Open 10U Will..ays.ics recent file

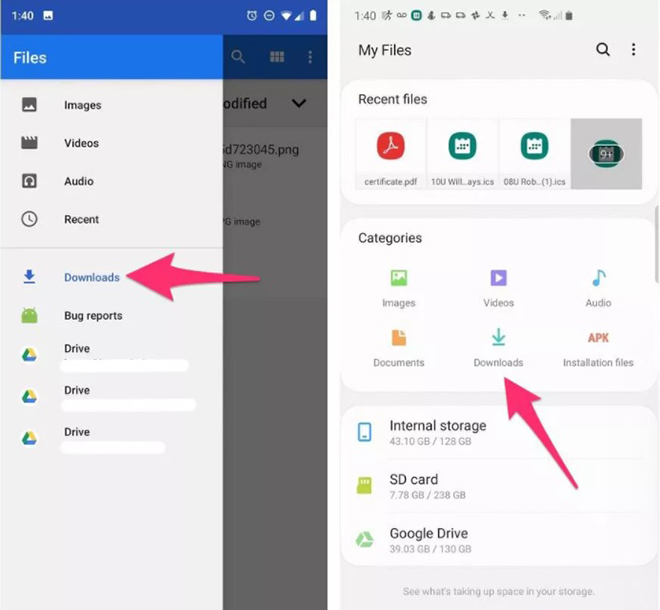(463, 154)
